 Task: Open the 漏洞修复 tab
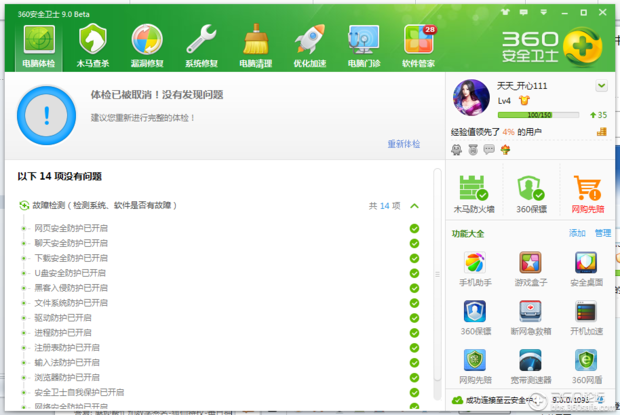[147, 46]
